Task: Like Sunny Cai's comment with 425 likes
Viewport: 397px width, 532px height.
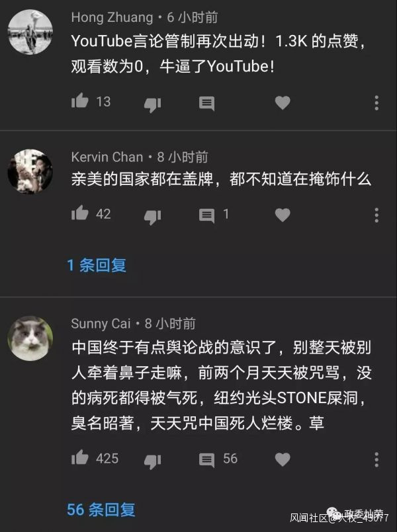Action: point(80,457)
